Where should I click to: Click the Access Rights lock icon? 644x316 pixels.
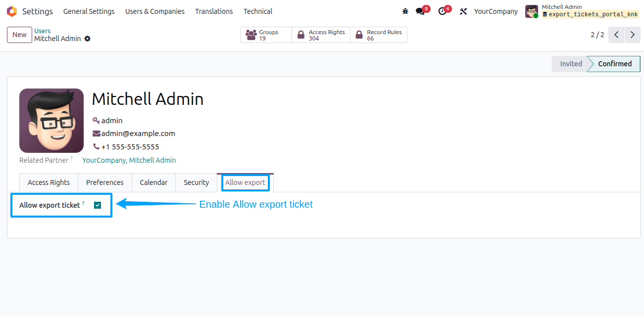click(301, 35)
